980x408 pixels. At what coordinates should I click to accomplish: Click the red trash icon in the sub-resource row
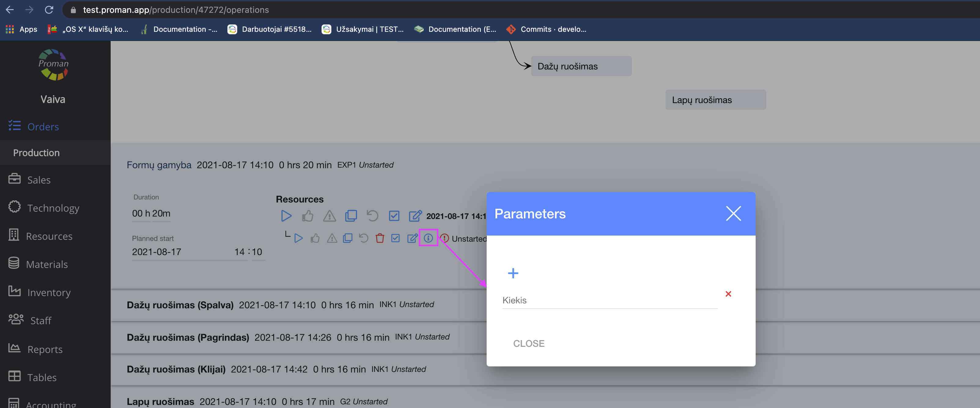pyautogui.click(x=380, y=238)
